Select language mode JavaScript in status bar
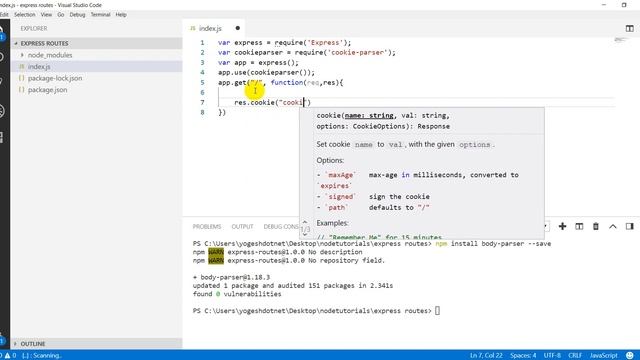Viewport: 640px width, 360px height. click(604, 356)
